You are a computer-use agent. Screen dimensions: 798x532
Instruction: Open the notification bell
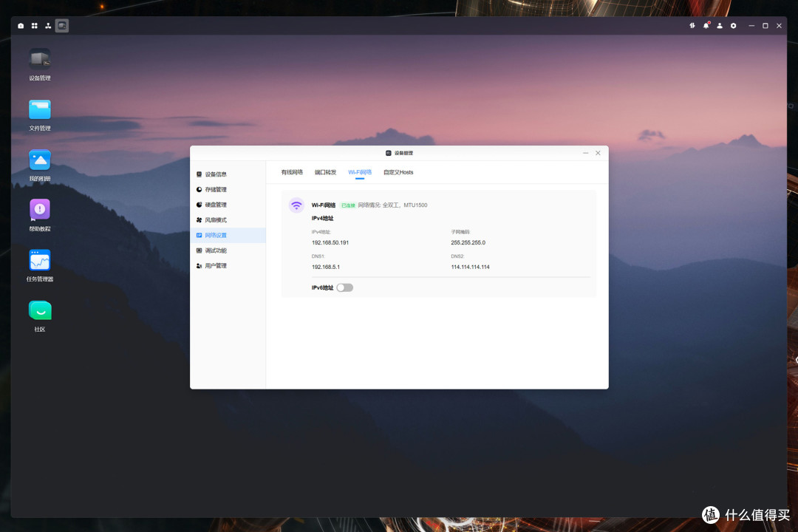[x=706, y=25]
